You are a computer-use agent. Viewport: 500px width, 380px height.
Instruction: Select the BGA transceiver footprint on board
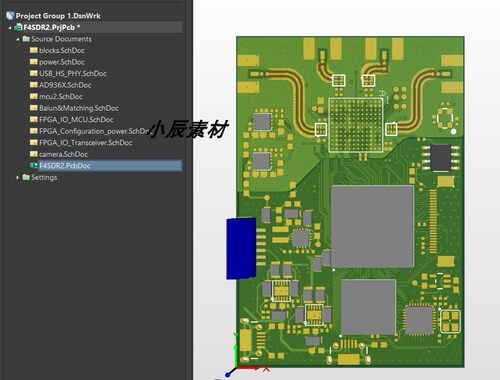coord(356,125)
